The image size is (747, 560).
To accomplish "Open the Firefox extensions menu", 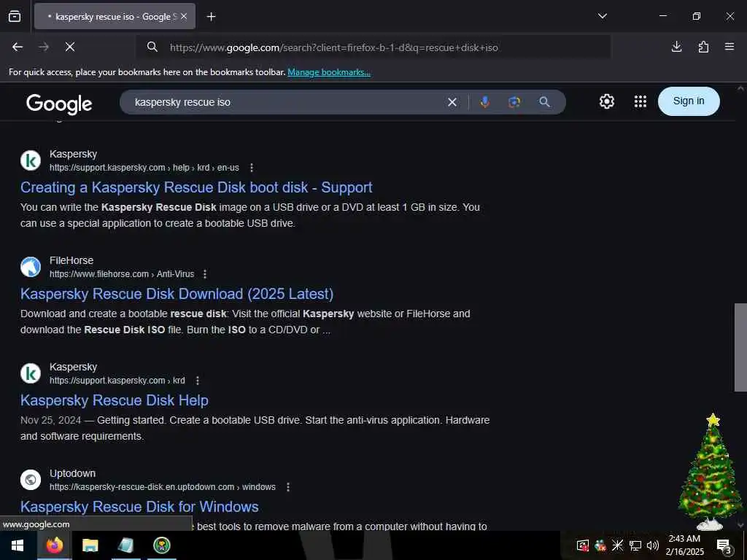I will [x=703, y=47].
